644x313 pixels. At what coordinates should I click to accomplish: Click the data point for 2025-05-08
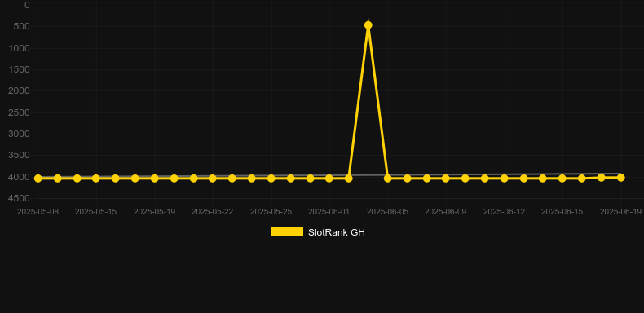pos(37,179)
